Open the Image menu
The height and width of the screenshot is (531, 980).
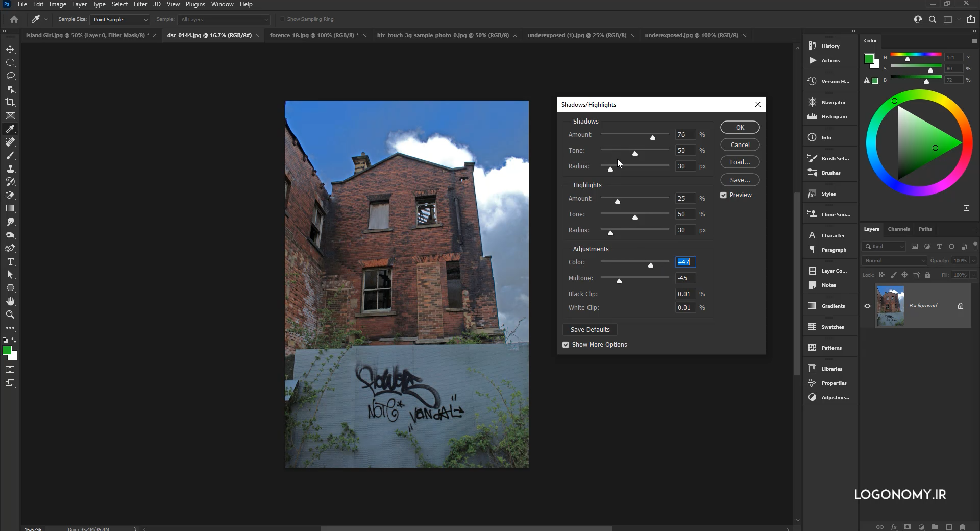(58, 4)
